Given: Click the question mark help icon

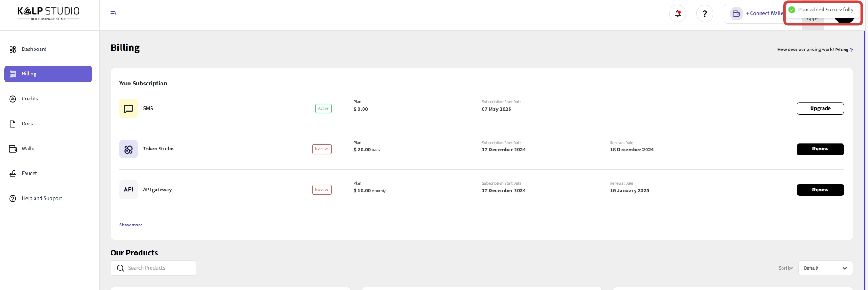Looking at the screenshot, I should coord(705,14).
